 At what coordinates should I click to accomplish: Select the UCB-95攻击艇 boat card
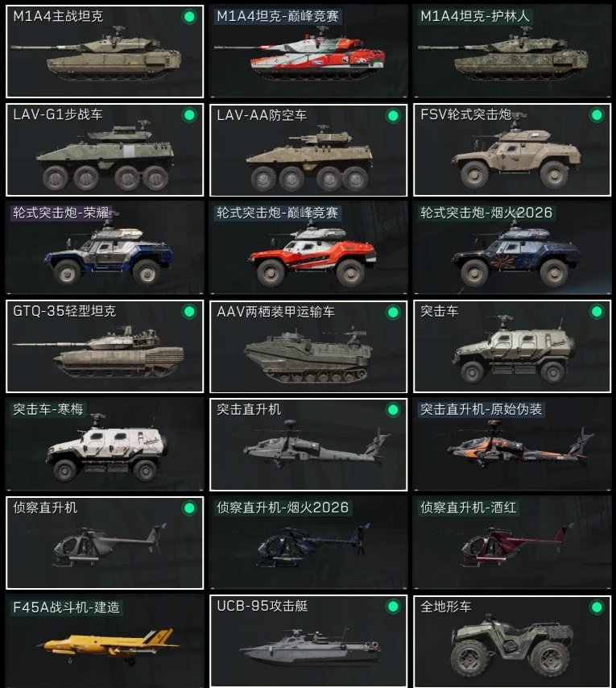(x=308, y=641)
